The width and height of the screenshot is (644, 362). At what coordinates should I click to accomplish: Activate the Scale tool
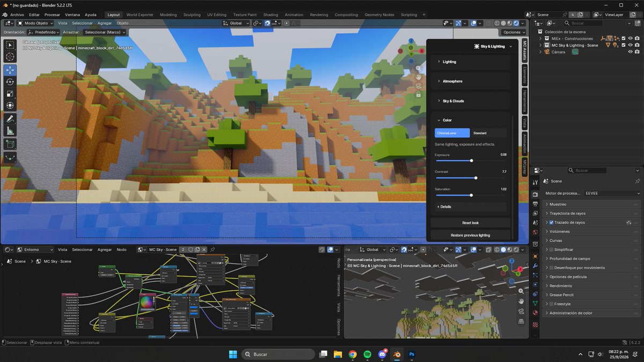(x=10, y=93)
